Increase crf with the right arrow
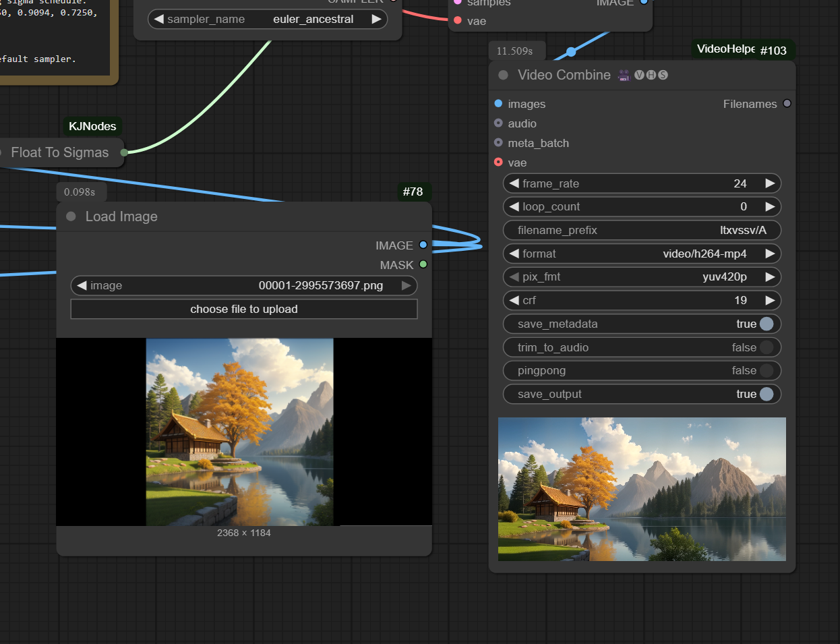 770,300
